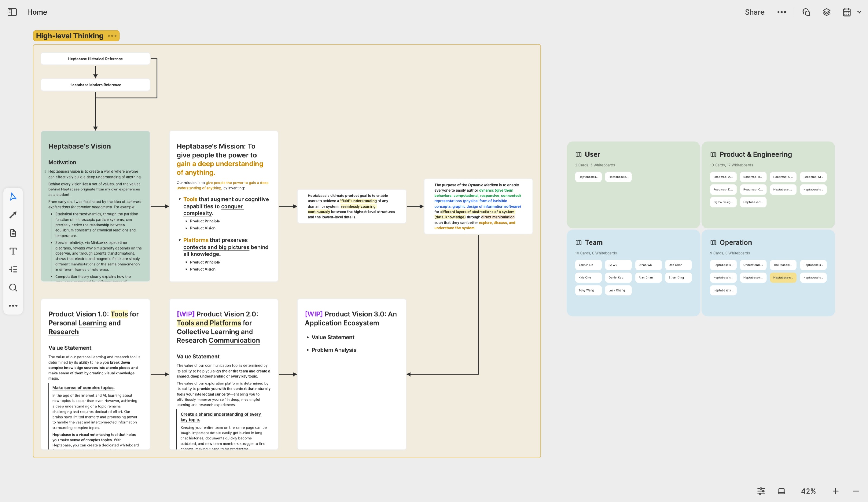The height and width of the screenshot is (502, 868).
Task: Open the Operation whiteboard icon
Action: click(713, 242)
